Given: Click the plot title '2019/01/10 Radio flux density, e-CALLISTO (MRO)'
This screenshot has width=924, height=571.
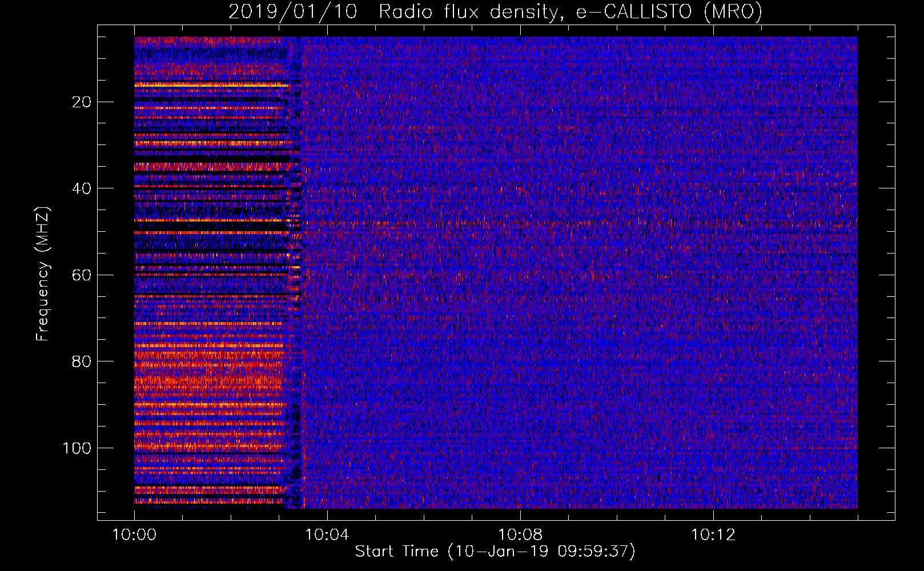Looking at the screenshot, I should [x=495, y=11].
